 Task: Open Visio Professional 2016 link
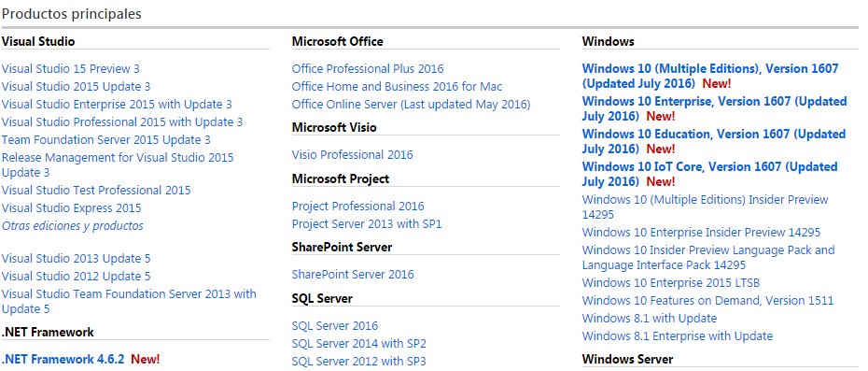(352, 155)
